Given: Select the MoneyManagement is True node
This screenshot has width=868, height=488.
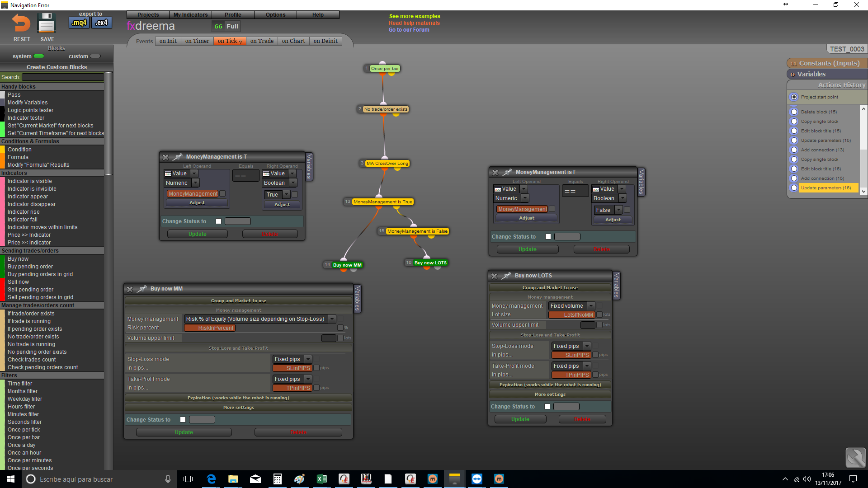Looking at the screenshot, I should 382,202.
